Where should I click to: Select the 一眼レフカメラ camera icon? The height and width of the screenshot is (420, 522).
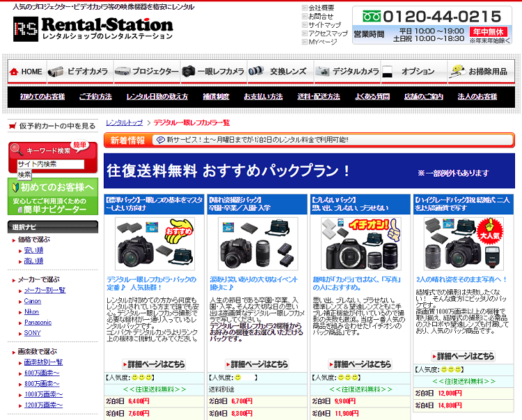189,71
